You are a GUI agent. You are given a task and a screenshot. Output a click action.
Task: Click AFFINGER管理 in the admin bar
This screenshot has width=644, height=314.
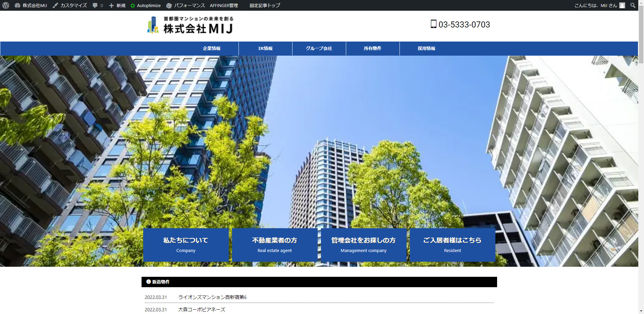pos(223,5)
